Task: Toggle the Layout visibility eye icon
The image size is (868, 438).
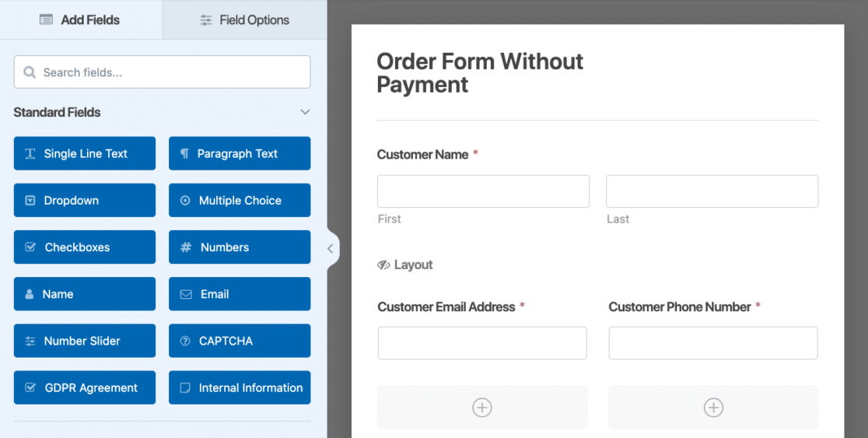Action: (x=383, y=265)
